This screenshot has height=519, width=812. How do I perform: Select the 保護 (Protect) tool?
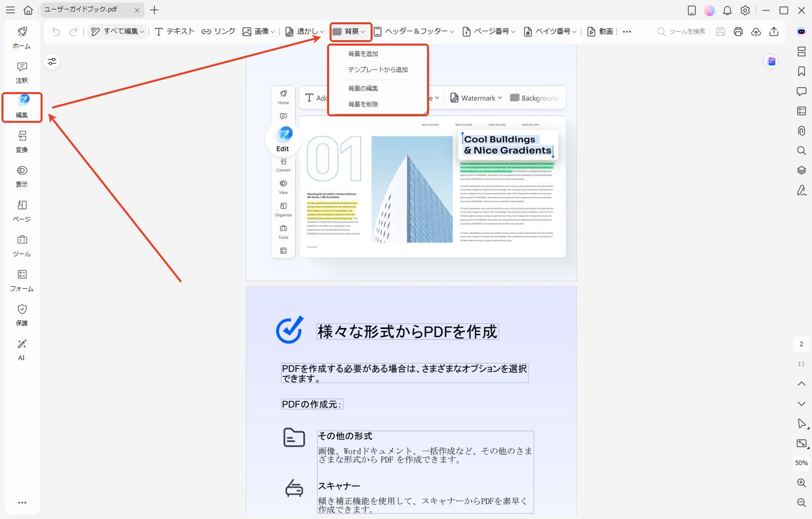(21, 315)
